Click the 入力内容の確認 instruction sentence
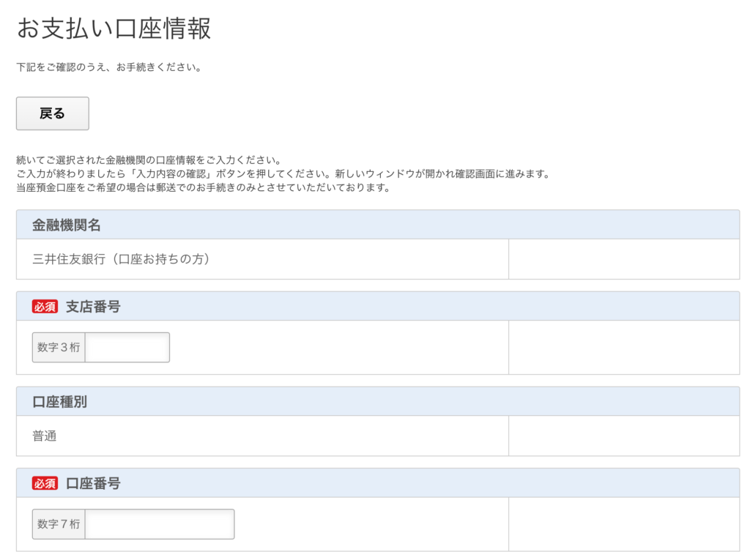The image size is (750, 560). [x=283, y=174]
